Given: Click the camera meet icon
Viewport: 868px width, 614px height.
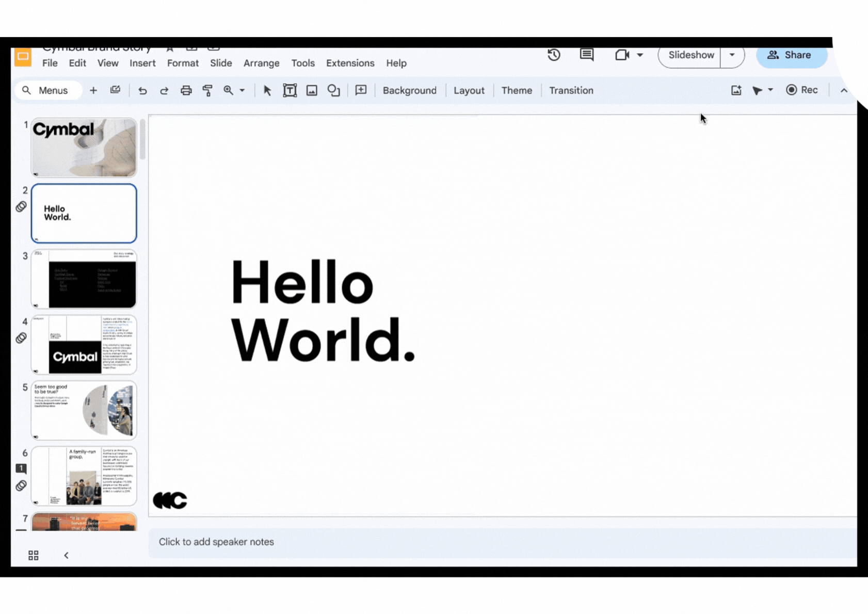Looking at the screenshot, I should pos(622,55).
